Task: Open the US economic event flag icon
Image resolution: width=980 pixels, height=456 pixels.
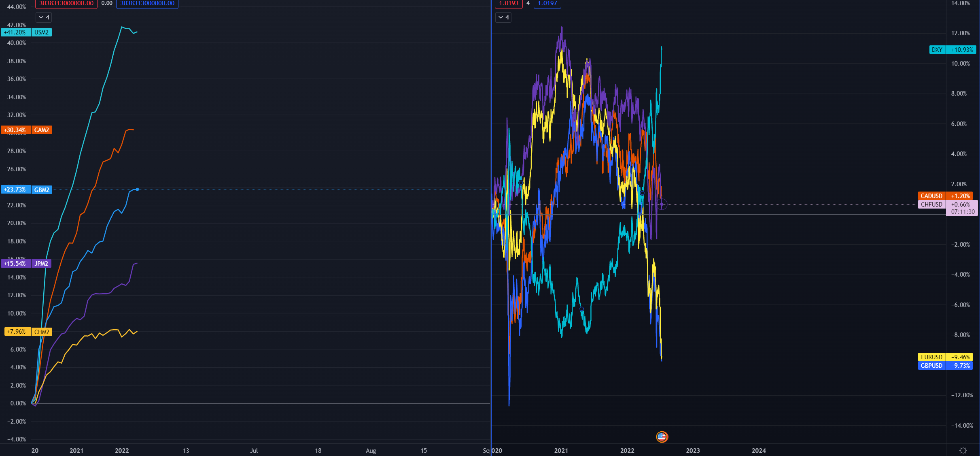Action: tap(662, 437)
